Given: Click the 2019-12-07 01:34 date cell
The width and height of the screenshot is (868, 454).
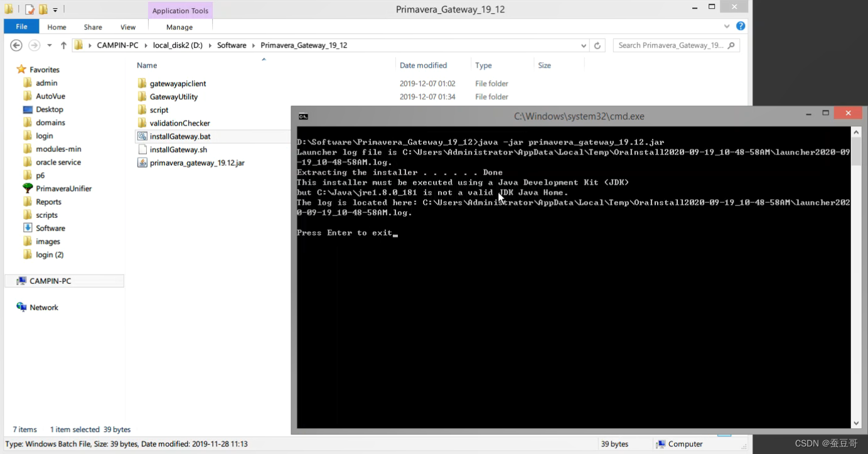Looking at the screenshot, I should coord(427,97).
